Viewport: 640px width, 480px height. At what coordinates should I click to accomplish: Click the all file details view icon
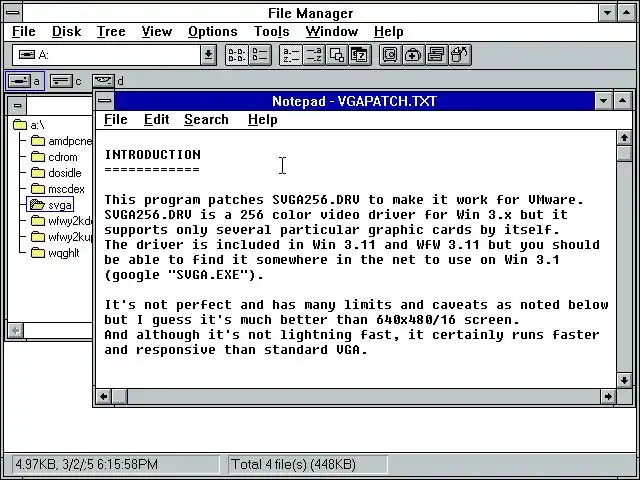click(260, 55)
